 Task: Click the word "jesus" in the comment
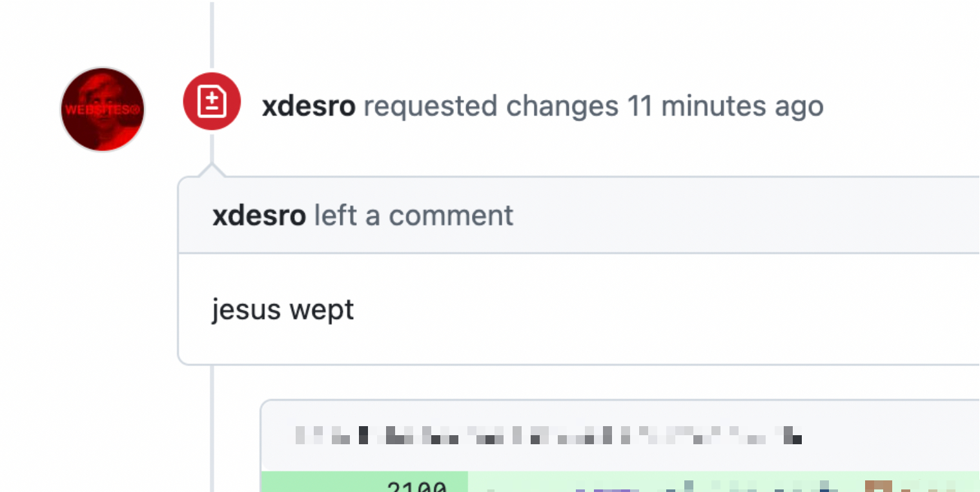coord(246,310)
